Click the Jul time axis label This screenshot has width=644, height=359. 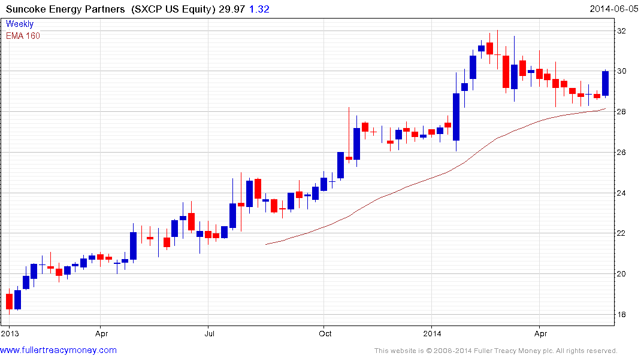point(210,333)
